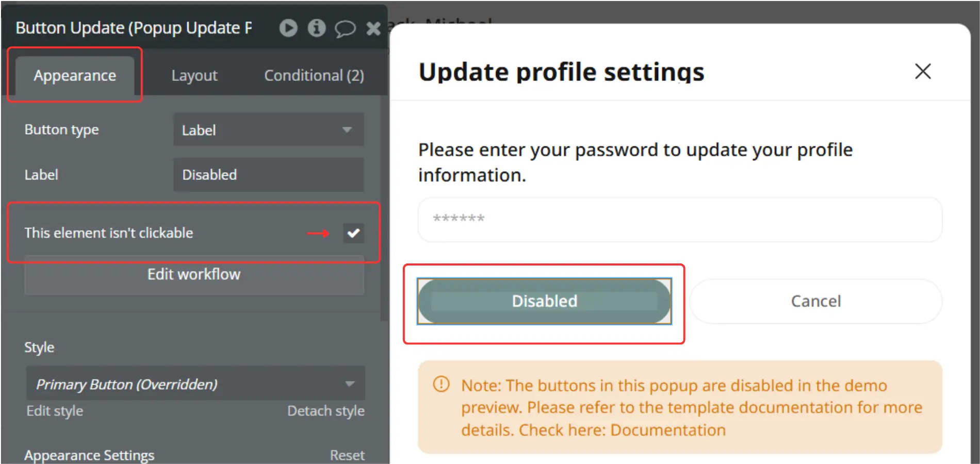Click the comment bubble icon

point(345,28)
